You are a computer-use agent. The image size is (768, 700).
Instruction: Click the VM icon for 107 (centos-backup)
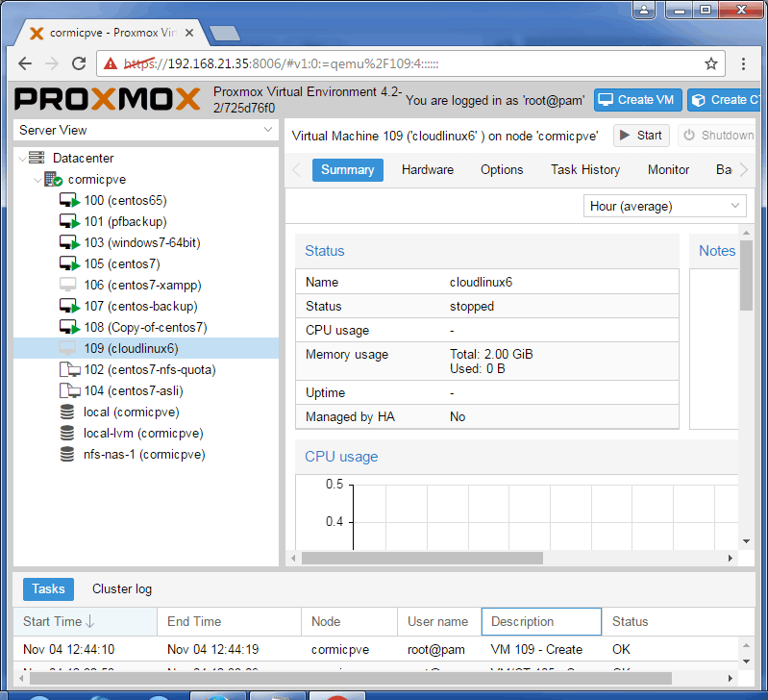[x=69, y=306]
